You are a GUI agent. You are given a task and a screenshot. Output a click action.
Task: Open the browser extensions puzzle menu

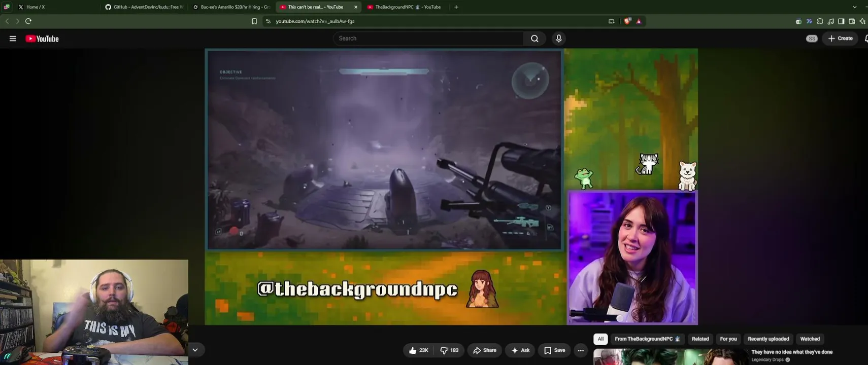(820, 21)
